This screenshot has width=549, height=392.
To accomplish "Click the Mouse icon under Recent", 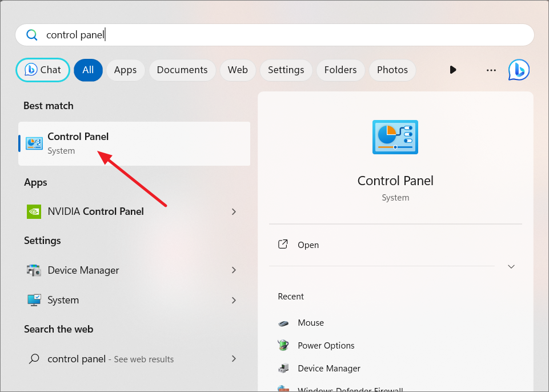I will tap(283, 323).
